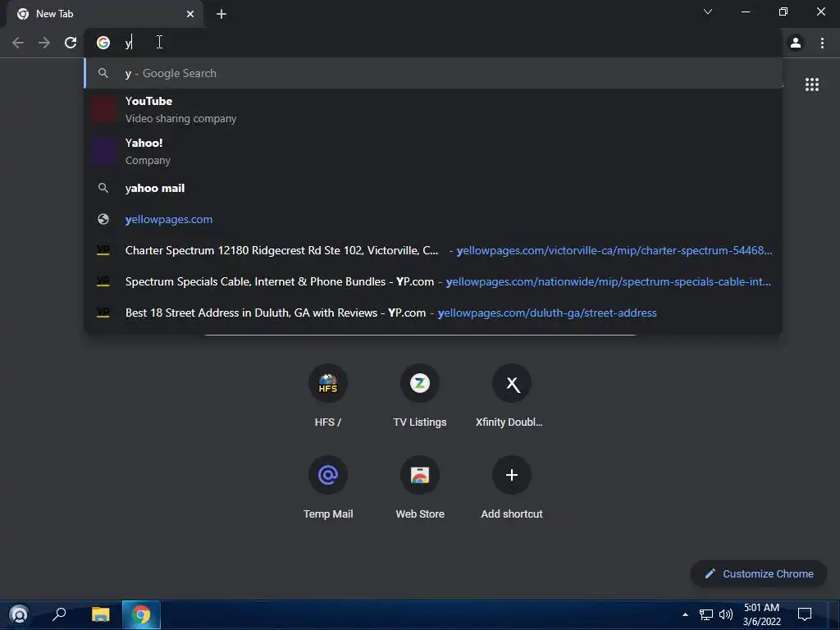Viewport: 840px width, 630px height.
Task: Click the Customize Chrome button
Action: pos(759,573)
